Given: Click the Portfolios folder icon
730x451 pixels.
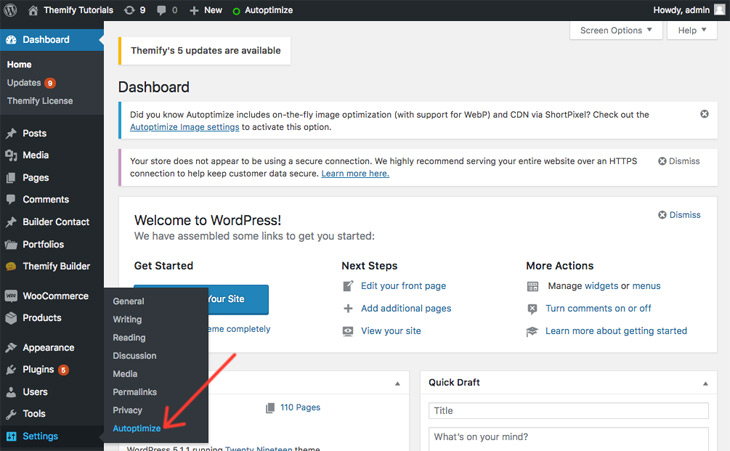Looking at the screenshot, I should pyautogui.click(x=11, y=244).
